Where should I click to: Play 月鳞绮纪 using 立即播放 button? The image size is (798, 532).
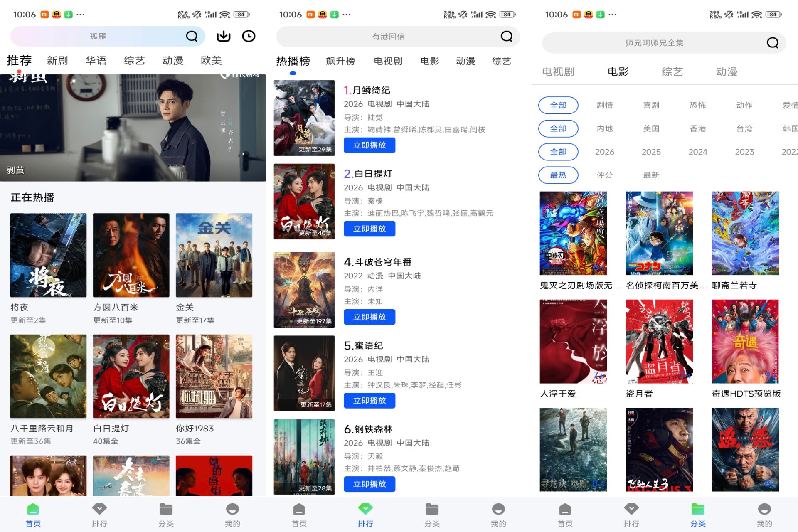click(x=369, y=145)
